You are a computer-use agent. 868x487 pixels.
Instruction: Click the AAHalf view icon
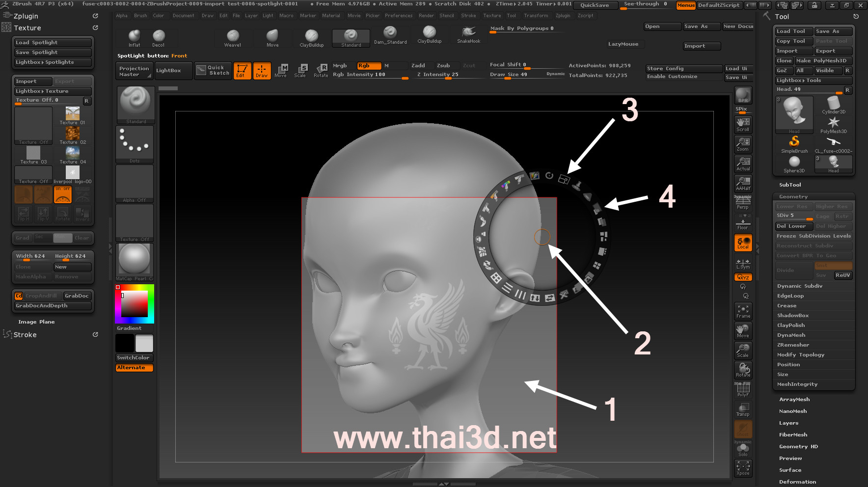(743, 184)
